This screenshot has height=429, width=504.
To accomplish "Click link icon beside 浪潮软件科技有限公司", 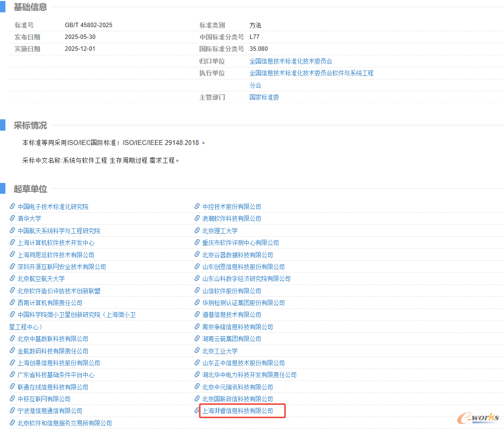I will point(197,218).
